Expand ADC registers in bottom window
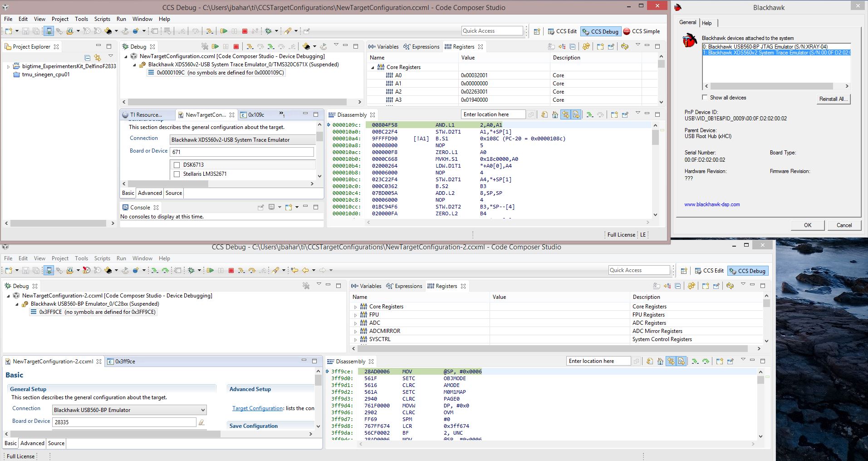868x461 pixels. point(356,323)
